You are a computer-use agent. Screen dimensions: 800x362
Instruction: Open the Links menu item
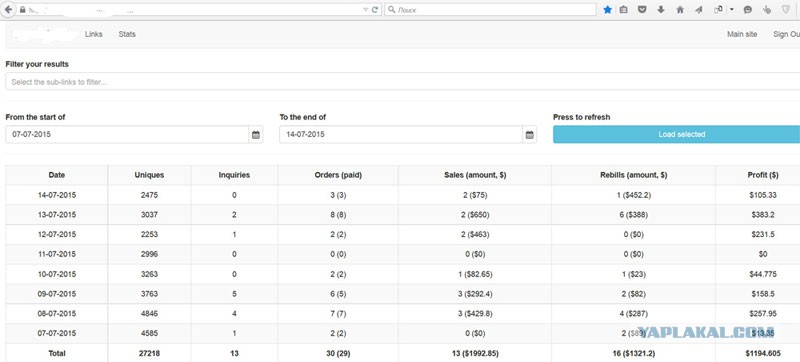[94, 34]
